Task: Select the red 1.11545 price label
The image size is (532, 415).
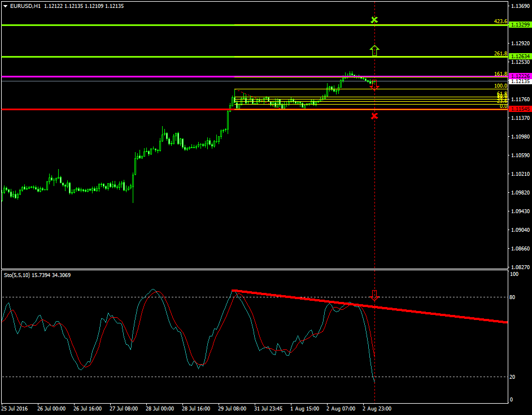Action: pos(519,109)
